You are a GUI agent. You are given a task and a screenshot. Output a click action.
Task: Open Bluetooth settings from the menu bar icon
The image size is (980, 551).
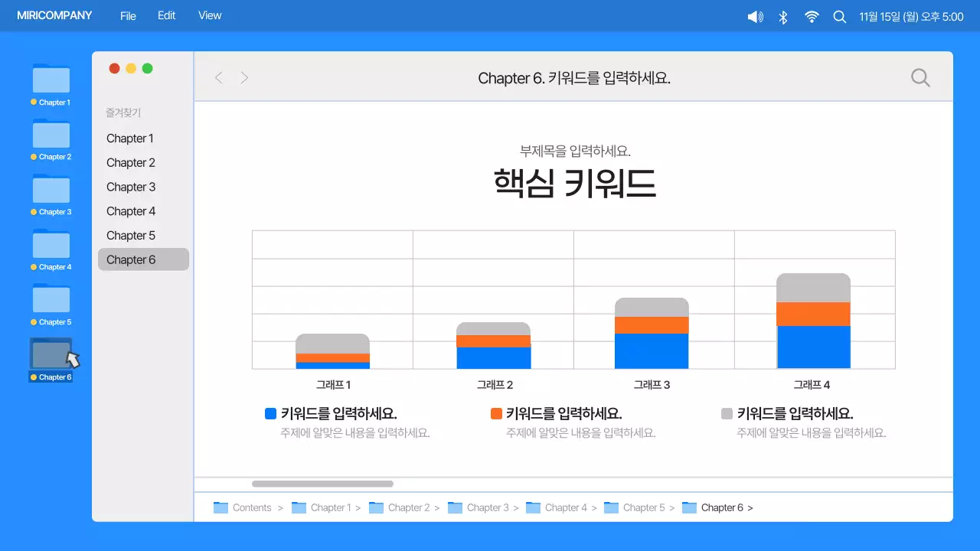click(783, 15)
